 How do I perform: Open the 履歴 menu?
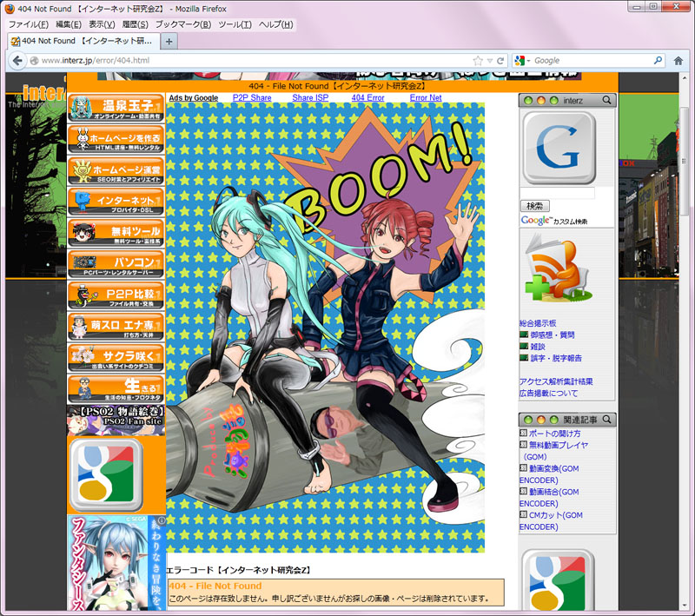[136, 24]
